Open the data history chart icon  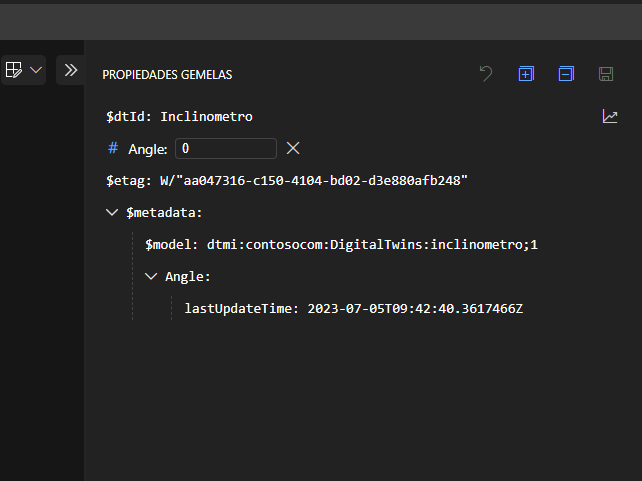(610, 117)
